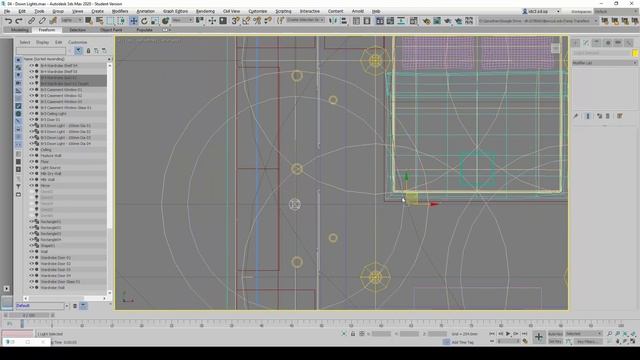
Task: Open the Modifier List dropdown
Action: coord(604,63)
